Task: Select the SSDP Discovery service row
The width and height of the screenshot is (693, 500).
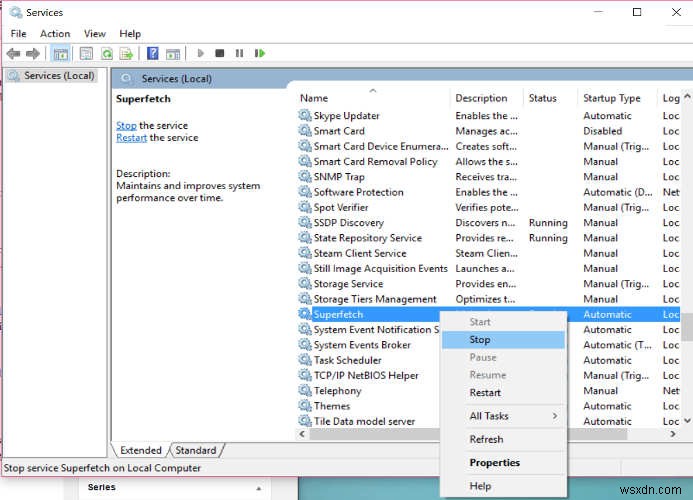Action: tap(488, 222)
